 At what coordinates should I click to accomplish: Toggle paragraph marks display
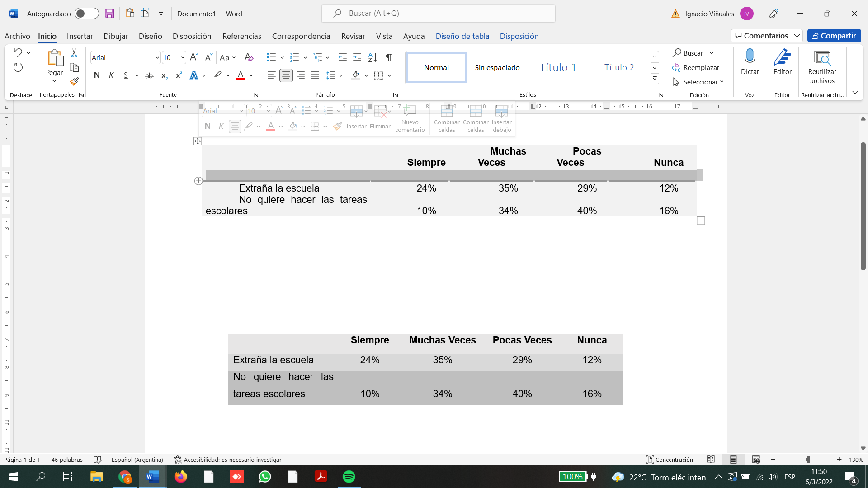389,57
